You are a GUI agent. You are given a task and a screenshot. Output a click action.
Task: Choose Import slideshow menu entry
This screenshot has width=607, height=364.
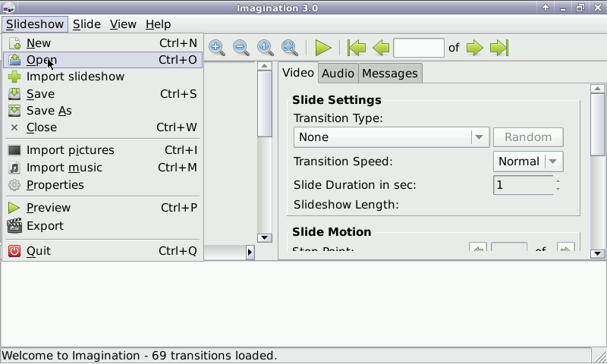click(x=102, y=77)
